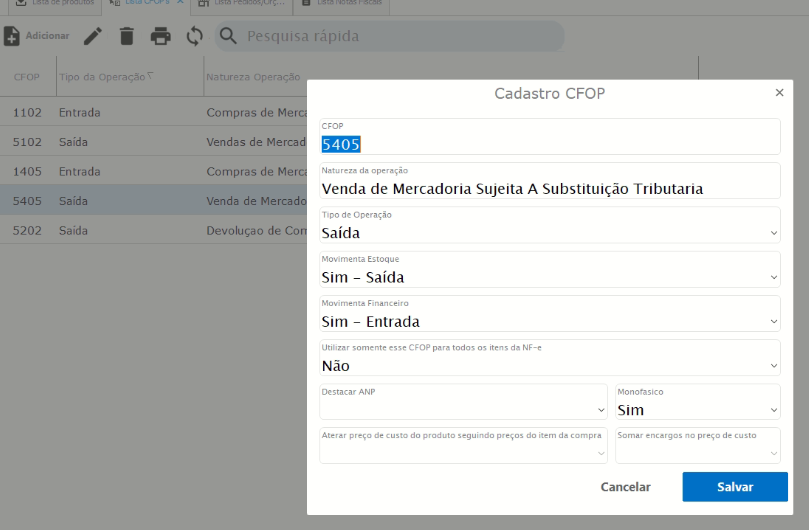
Task: Select the CFOP 1102 Entrada row
Action: point(150,113)
